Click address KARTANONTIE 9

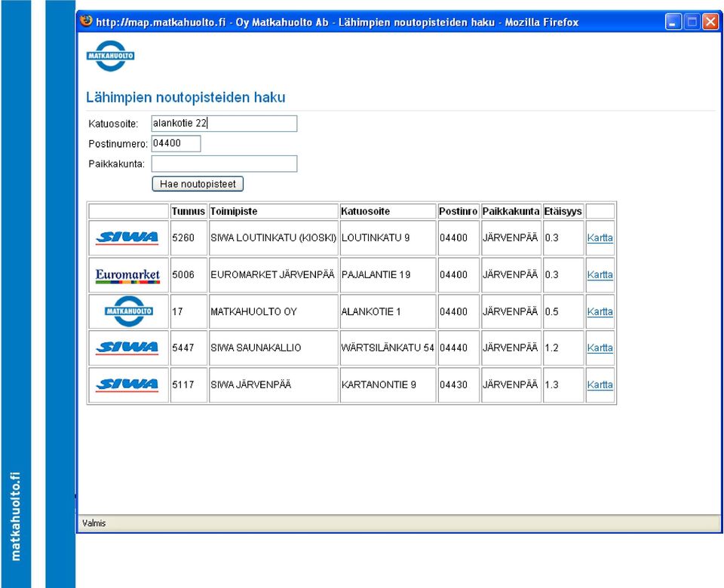tap(379, 384)
